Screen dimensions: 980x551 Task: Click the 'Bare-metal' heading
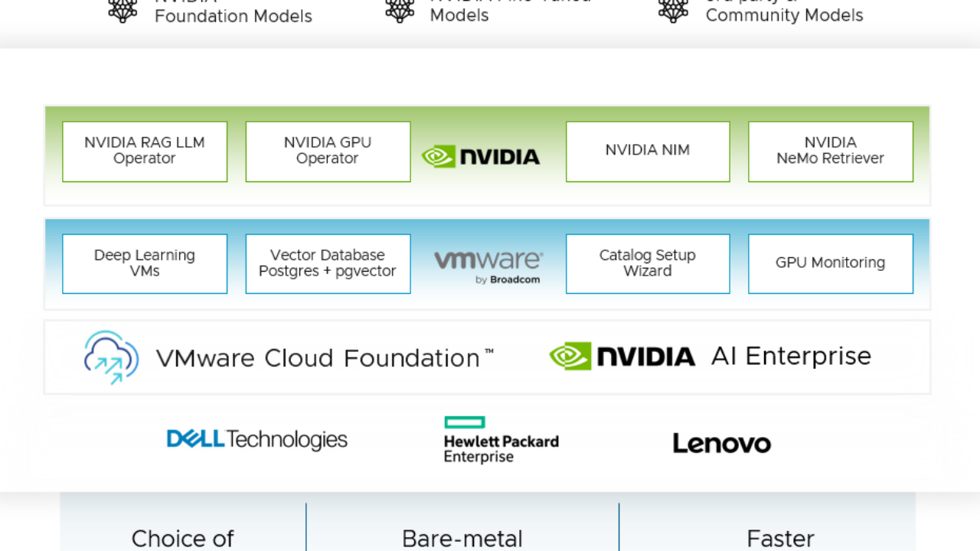point(462,539)
